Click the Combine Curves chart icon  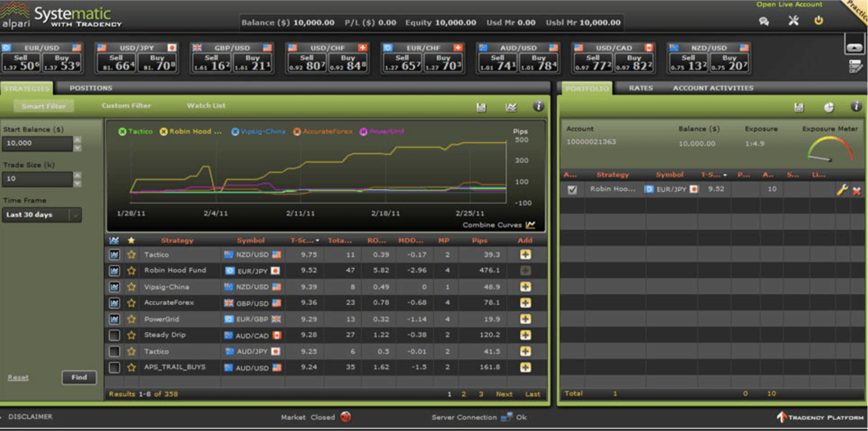tap(530, 225)
